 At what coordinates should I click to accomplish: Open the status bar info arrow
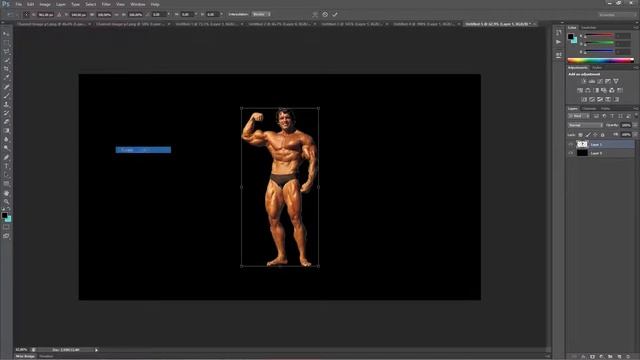96,350
